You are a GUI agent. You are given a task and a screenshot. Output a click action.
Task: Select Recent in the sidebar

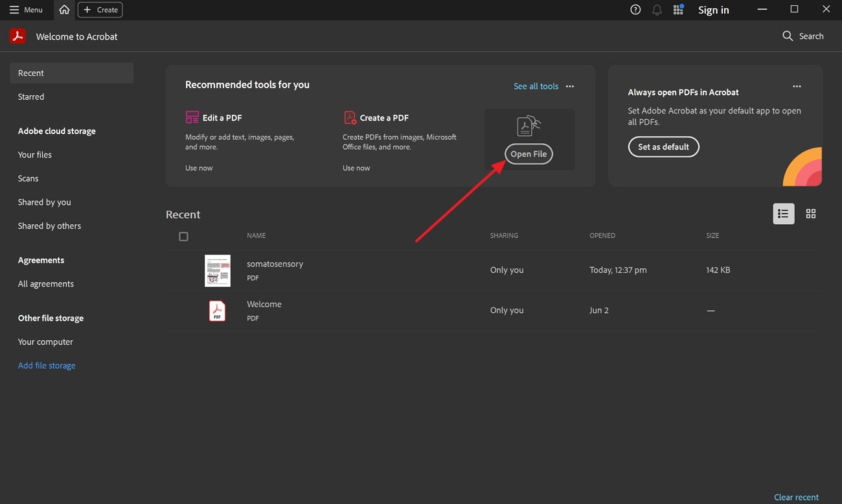click(71, 73)
